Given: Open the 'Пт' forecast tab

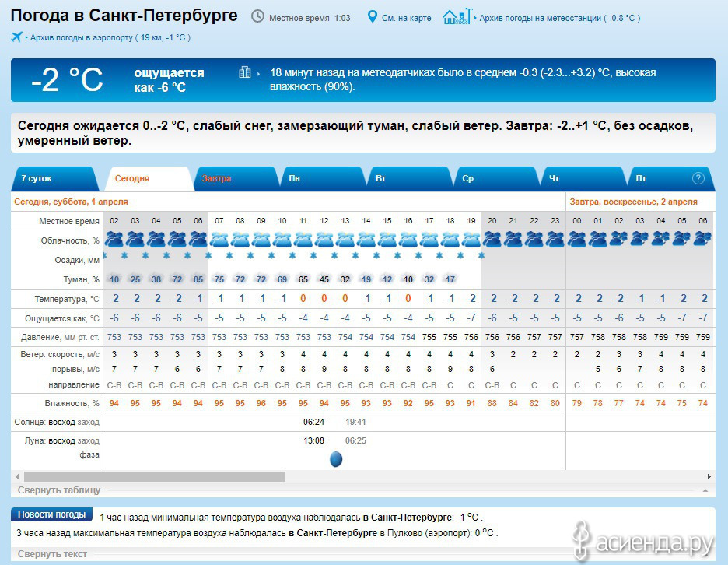Looking at the screenshot, I should tap(670, 179).
